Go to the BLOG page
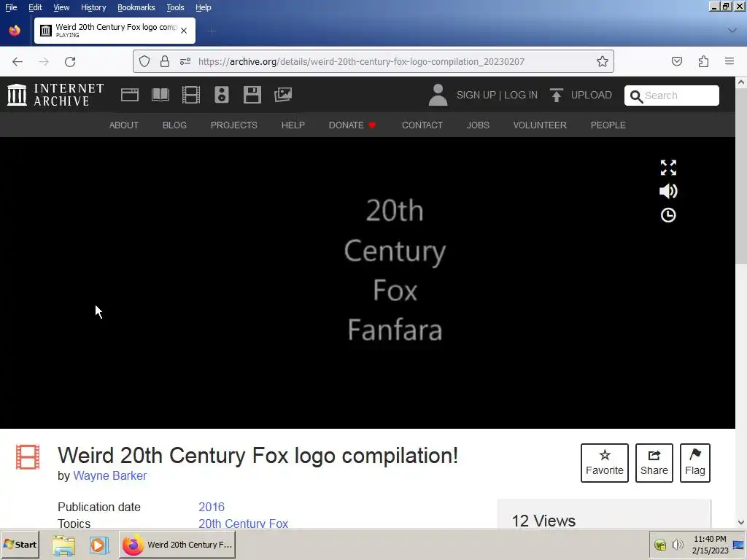Viewport: 747px width, 560px height. [174, 125]
